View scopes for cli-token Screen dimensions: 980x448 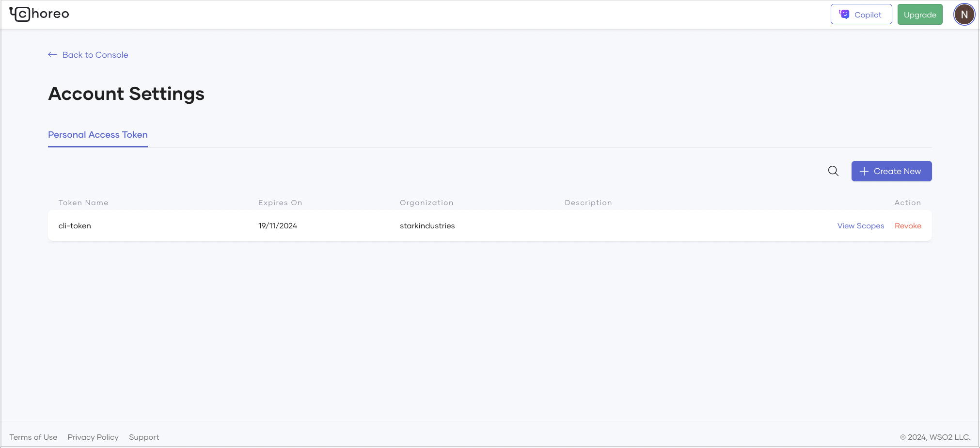click(x=860, y=225)
